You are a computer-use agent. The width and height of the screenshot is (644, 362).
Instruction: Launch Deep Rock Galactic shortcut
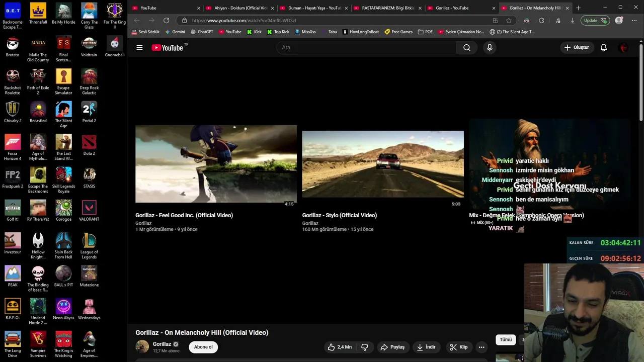89,81
